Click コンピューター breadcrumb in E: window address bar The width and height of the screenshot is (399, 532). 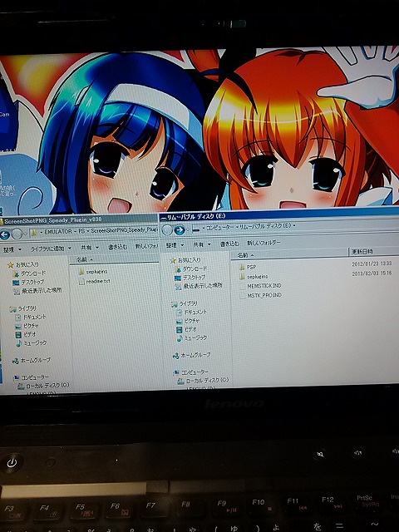(219, 228)
